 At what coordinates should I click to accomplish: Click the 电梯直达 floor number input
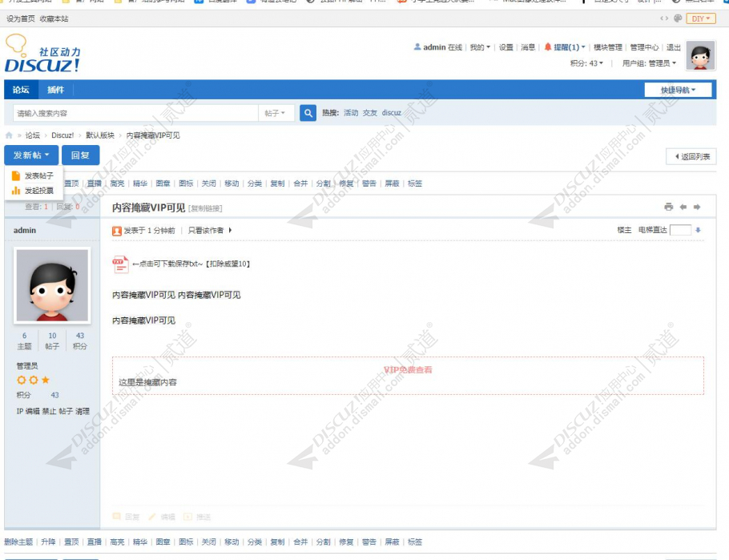pos(680,230)
